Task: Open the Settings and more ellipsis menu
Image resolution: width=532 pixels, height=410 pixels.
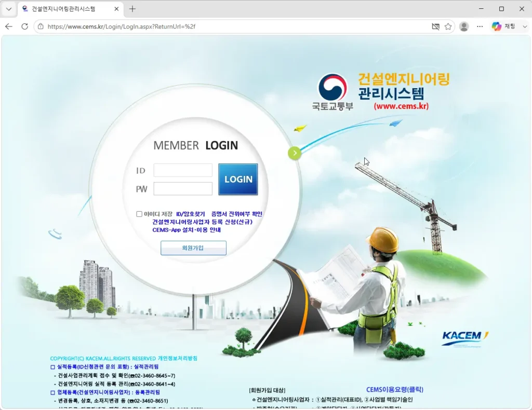Action: [x=480, y=26]
